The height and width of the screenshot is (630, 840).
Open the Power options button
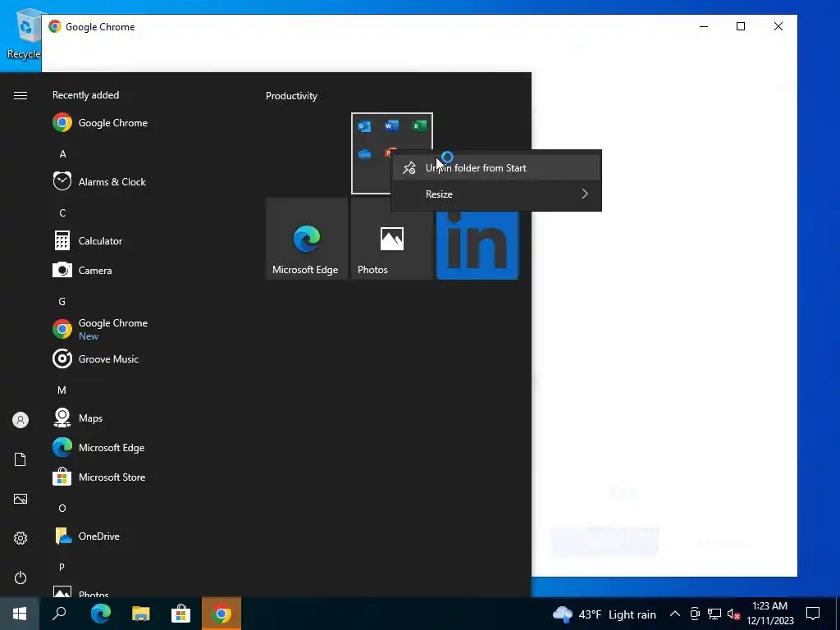21,577
